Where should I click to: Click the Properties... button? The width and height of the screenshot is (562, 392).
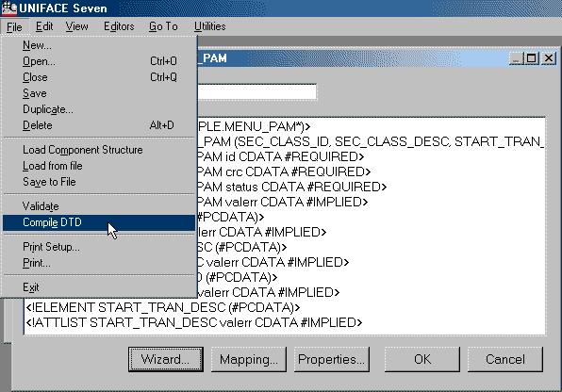(x=332, y=359)
